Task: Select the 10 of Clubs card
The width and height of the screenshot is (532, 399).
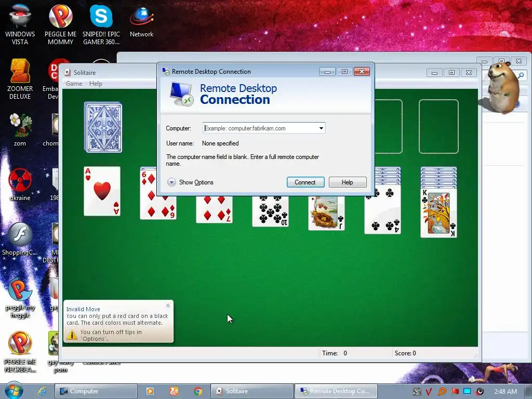Action: coord(270,211)
